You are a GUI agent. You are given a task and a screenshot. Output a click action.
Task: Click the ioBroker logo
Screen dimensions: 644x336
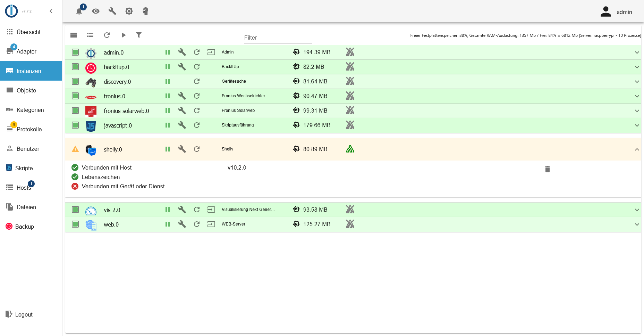11,11
